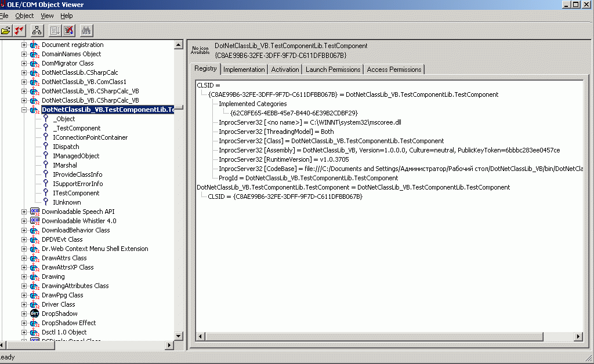Switch to the Launch Permissions tab
This screenshot has height=364, width=594.
click(x=333, y=70)
